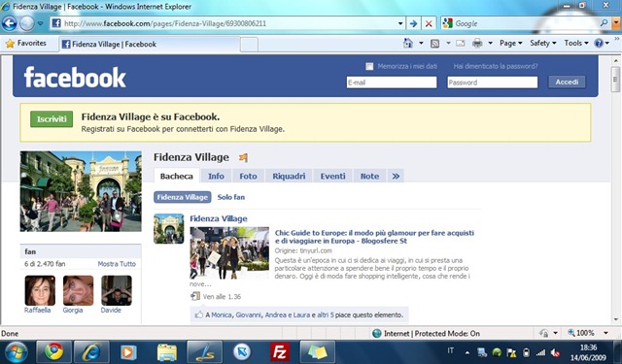Expand the address bar history dropdown

400,23
